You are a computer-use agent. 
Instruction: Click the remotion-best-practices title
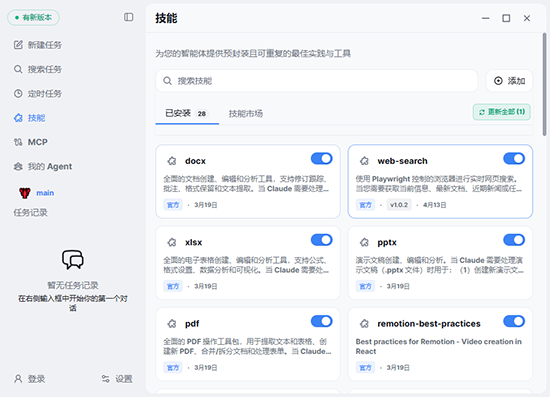point(429,324)
